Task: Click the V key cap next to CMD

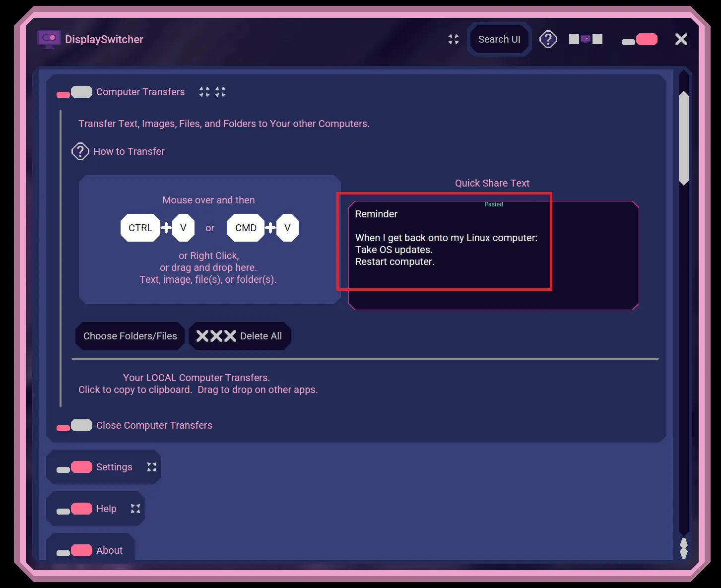Action: click(x=287, y=228)
